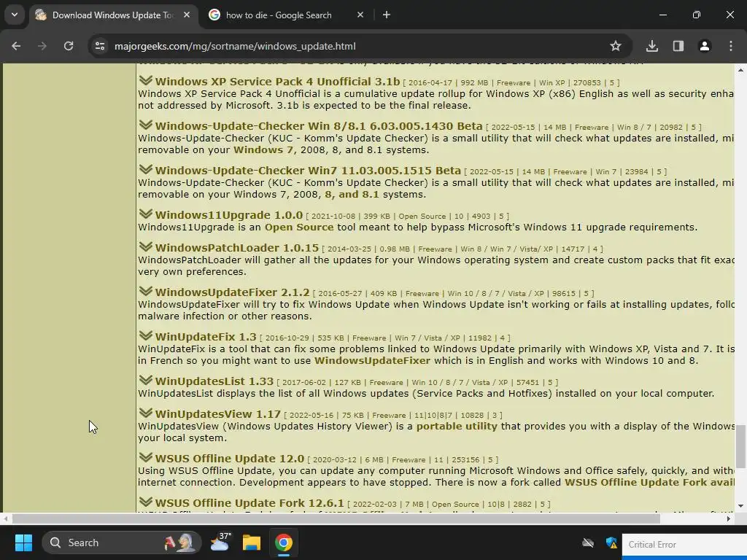Follow the portable utility inline link
747x560 pixels.
click(x=457, y=426)
